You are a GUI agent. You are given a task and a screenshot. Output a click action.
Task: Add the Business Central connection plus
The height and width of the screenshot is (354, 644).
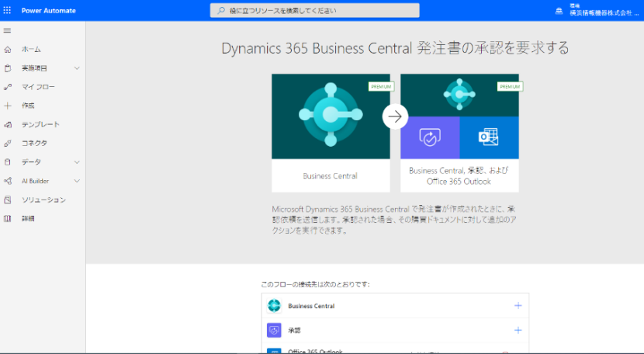click(x=518, y=306)
